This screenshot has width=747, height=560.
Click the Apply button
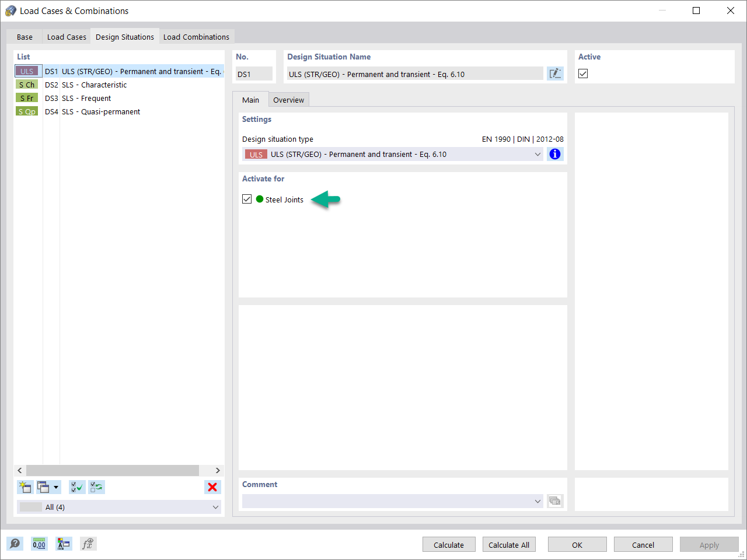point(709,545)
